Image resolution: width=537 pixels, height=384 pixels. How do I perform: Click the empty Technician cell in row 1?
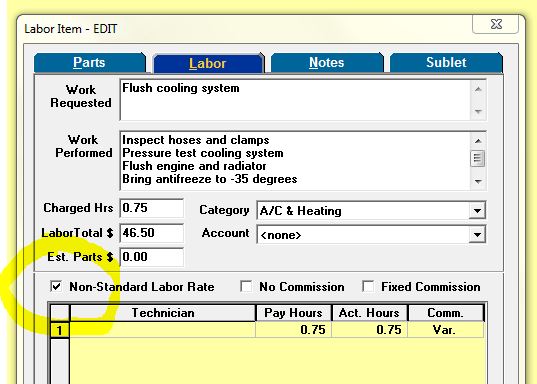pyautogui.click(x=163, y=330)
